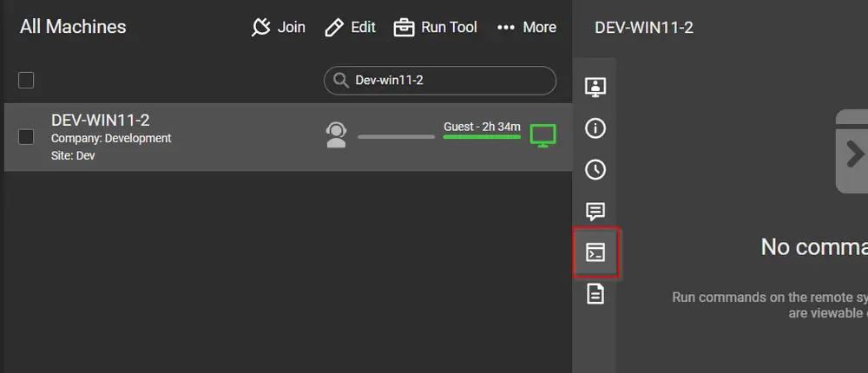Open the Start session screen icon tab

click(595, 87)
